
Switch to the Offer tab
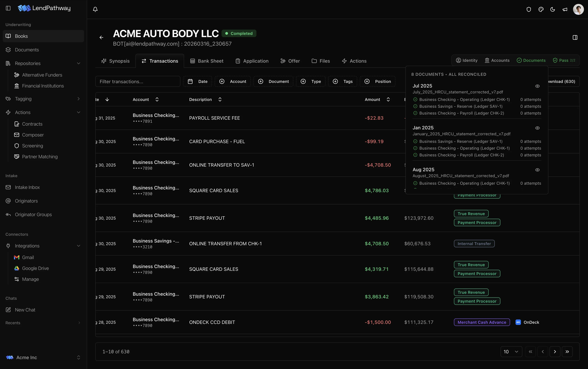pyautogui.click(x=290, y=61)
